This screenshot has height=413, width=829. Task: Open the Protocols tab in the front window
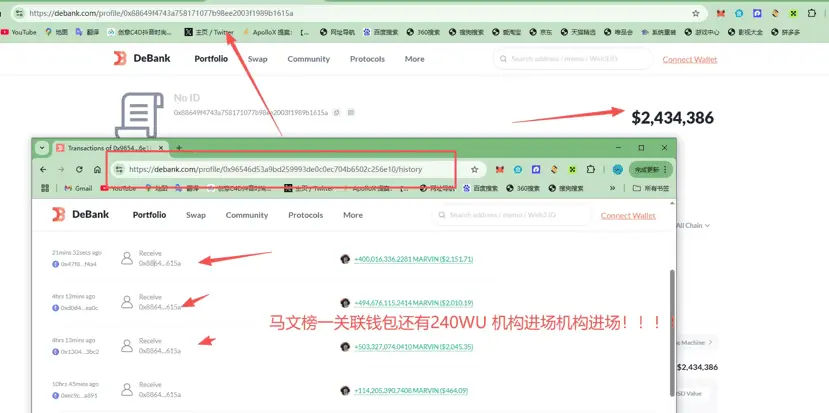pos(306,215)
